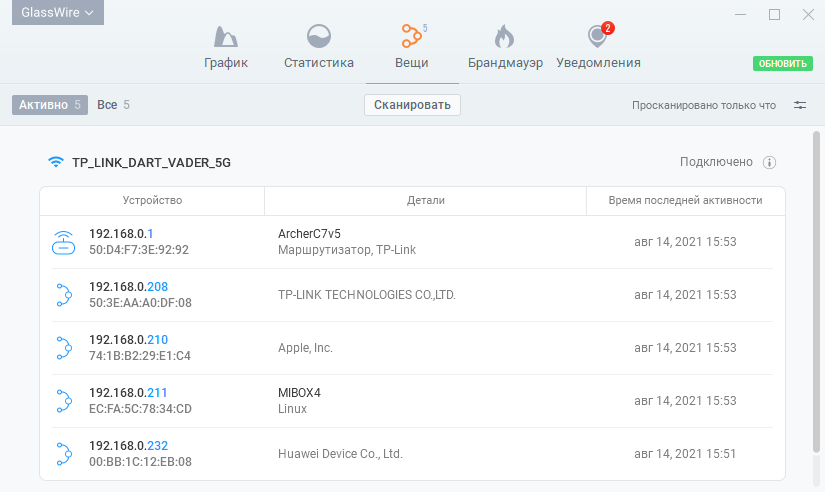Click the Просканировано только что status
This screenshot has height=492, width=825.
click(x=704, y=106)
